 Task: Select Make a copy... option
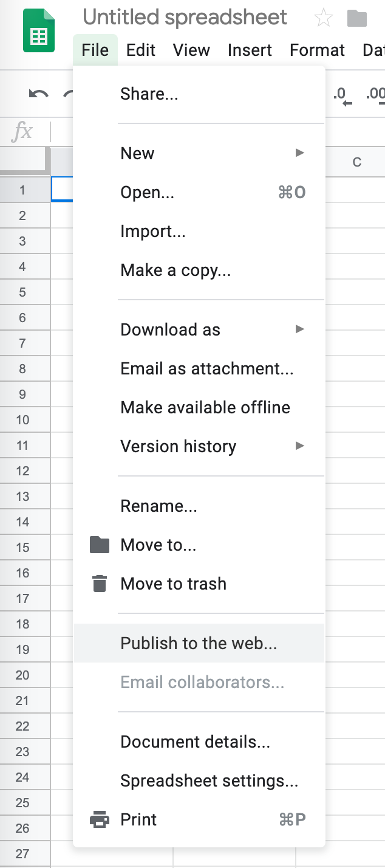click(x=175, y=270)
